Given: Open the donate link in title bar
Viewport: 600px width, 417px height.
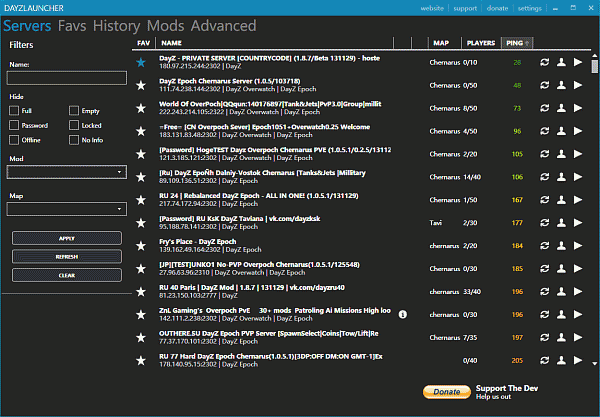Looking at the screenshot, I should pos(497,8).
